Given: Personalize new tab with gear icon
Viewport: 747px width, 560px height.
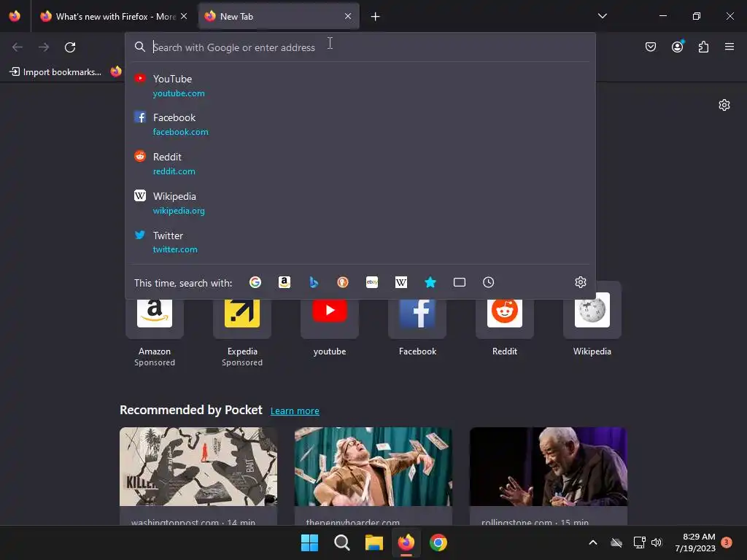Looking at the screenshot, I should pyautogui.click(x=724, y=105).
